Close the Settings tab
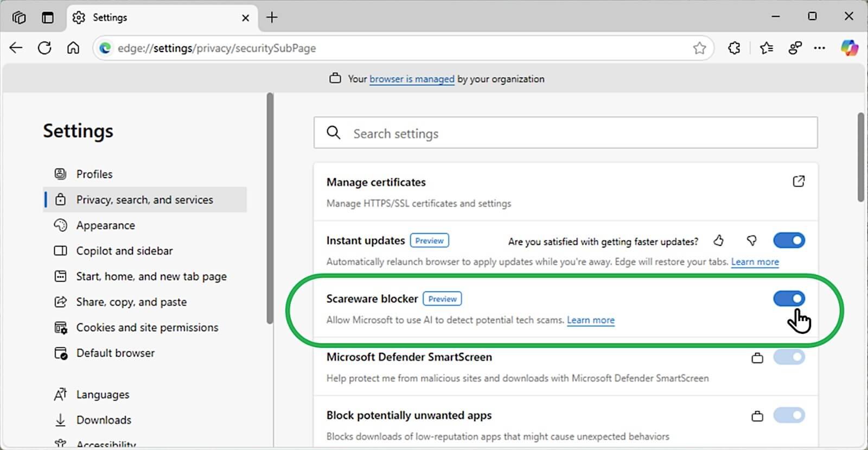The width and height of the screenshot is (868, 450). pyautogui.click(x=245, y=18)
